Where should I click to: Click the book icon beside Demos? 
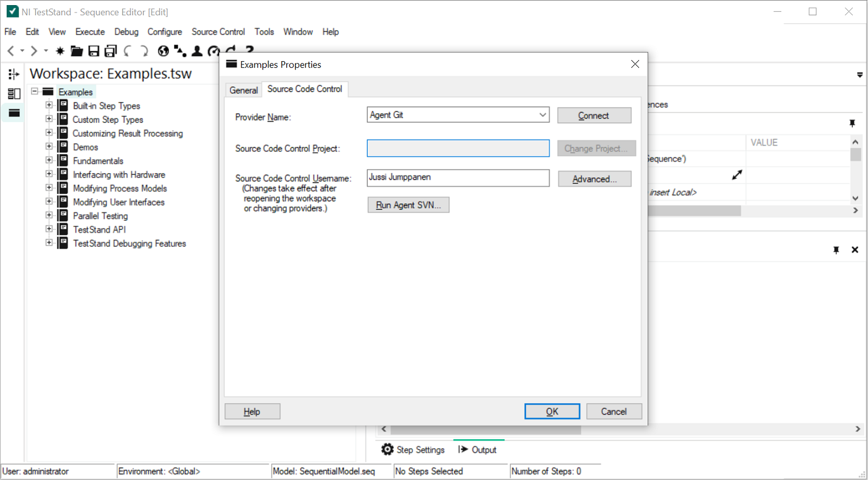click(x=63, y=147)
